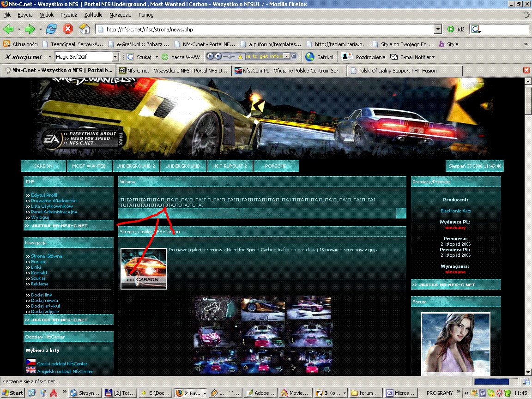This screenshot has width=532, height=399.
Task: Follow the Edytuj Profil link
Action: 44,195
